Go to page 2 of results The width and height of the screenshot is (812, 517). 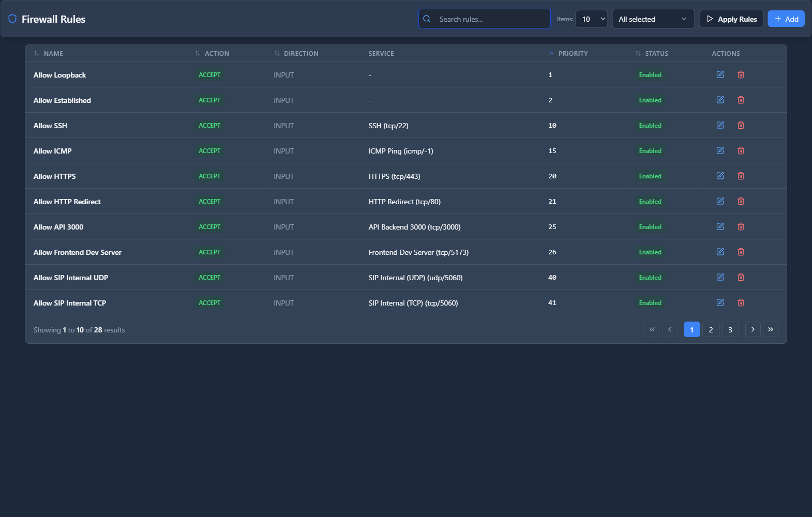coord(711,329)
